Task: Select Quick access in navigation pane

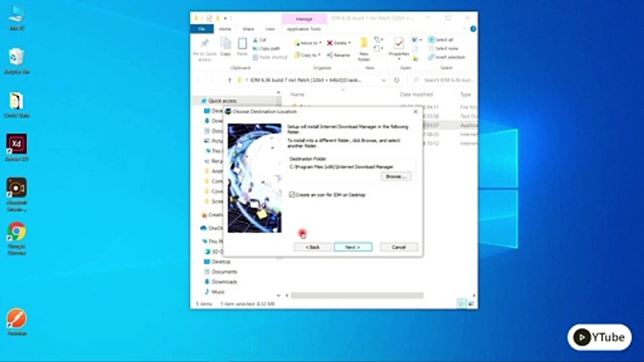Action: [222, 101]
